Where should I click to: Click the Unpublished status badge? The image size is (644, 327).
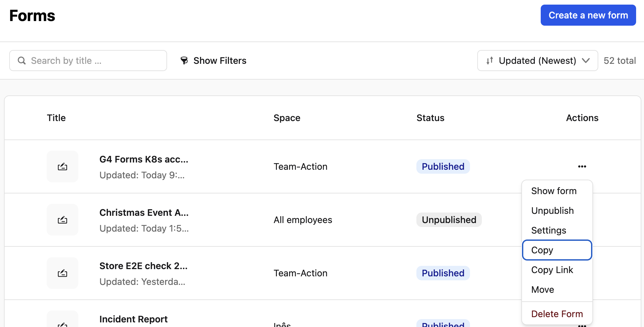[449, 220]
